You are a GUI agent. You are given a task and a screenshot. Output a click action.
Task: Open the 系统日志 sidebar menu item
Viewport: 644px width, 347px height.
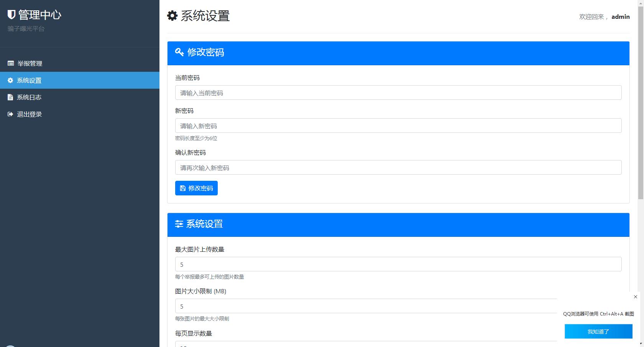(x=29, y=97)
